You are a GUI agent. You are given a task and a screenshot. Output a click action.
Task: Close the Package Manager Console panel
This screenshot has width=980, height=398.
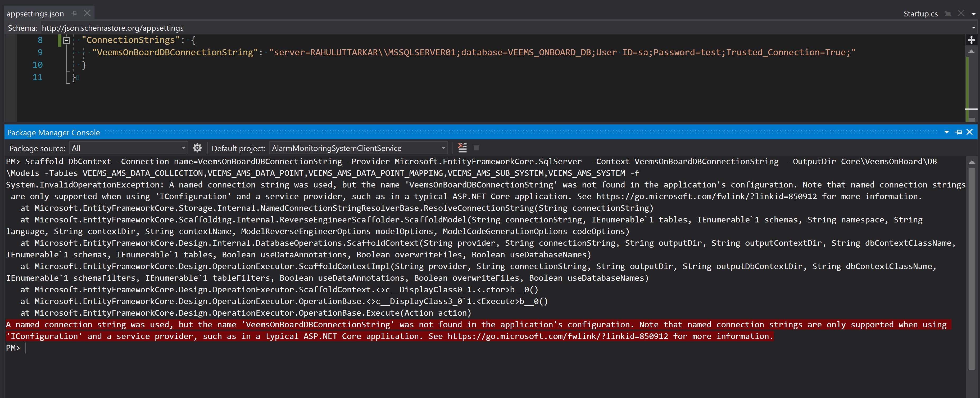(969, 132)
